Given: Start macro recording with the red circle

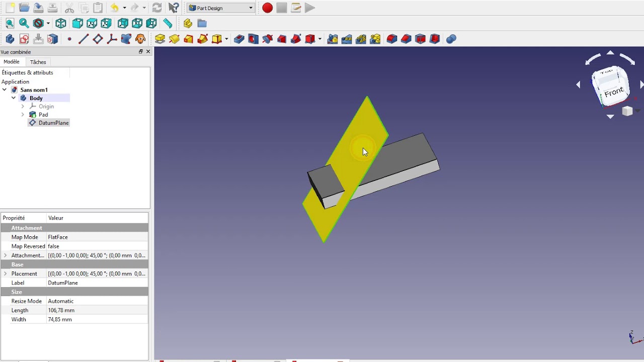Looking at the screenshot, I should point(267,8).
